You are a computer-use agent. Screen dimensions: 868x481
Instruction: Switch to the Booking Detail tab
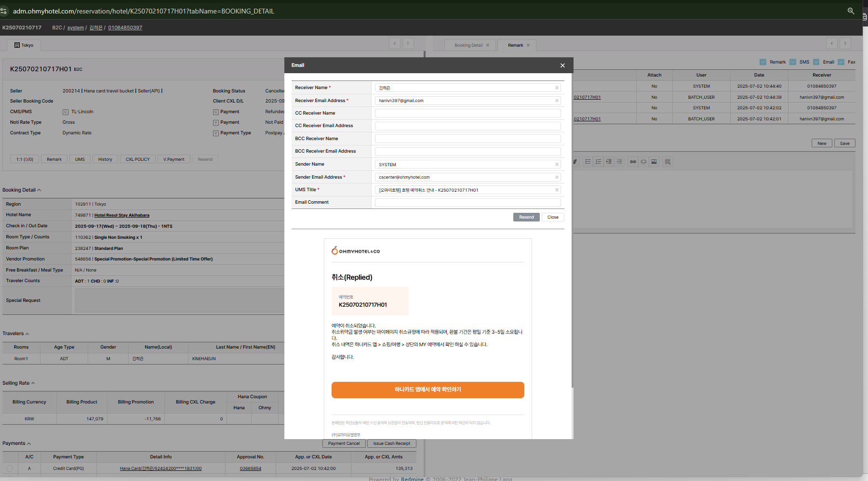click(468, 45)
